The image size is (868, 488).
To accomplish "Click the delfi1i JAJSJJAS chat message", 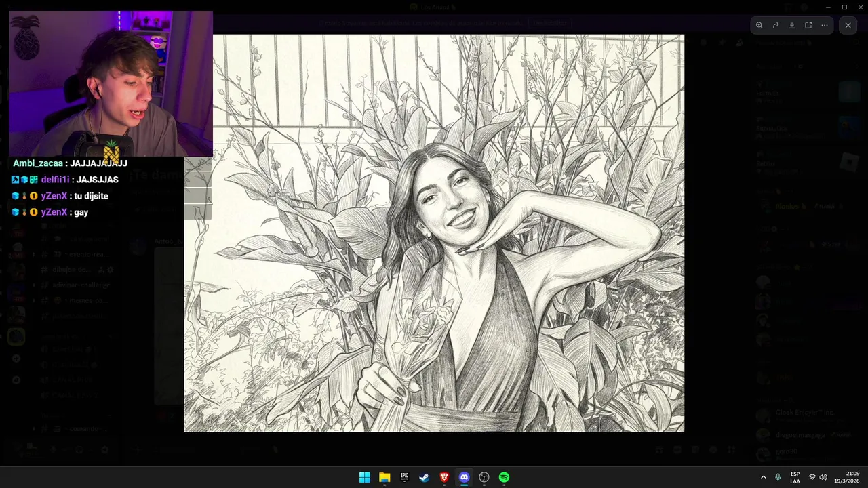I will [x=65, y=180].
